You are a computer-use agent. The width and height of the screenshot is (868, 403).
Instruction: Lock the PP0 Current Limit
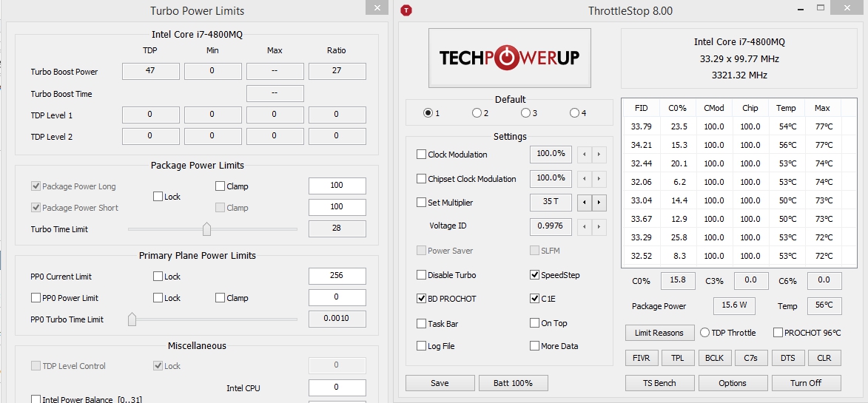158,277
